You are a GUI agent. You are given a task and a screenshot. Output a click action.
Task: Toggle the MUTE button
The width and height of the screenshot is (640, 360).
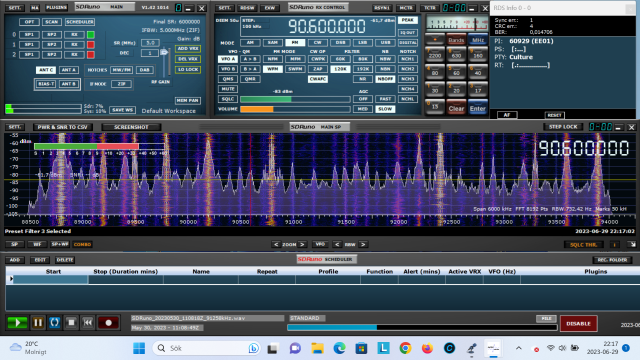click(x=228, y=89)
